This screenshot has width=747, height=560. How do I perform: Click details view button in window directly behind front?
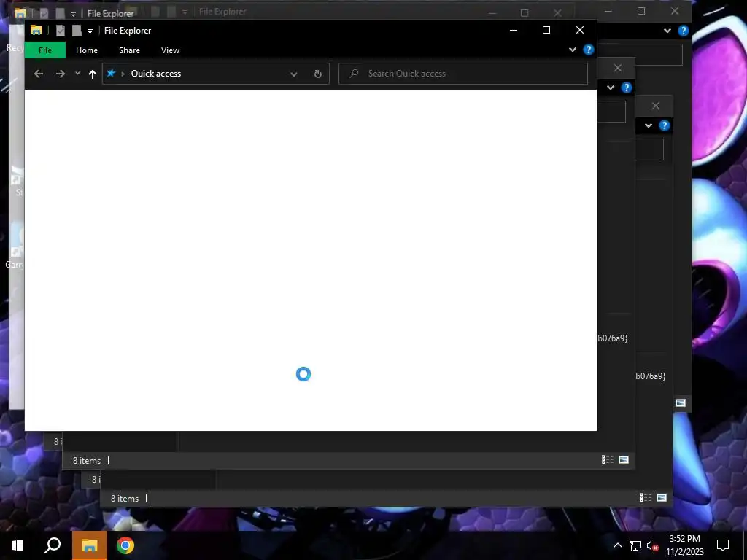[608, 459]
